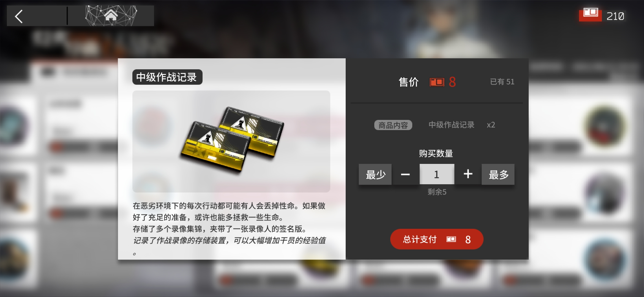The height and width of the screenshot is (297, 644).
Task: Tap the voucher icon inside the pay button
Action: [451, 239]
